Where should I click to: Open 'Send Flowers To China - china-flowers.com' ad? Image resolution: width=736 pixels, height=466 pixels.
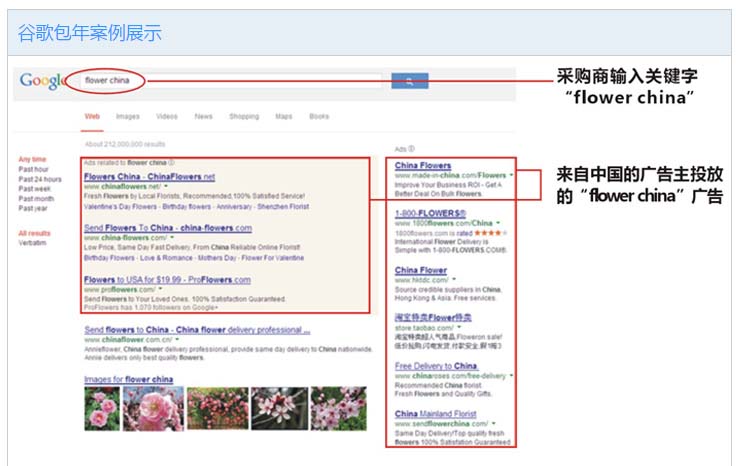pyautogui.click(x=168, y=228)
